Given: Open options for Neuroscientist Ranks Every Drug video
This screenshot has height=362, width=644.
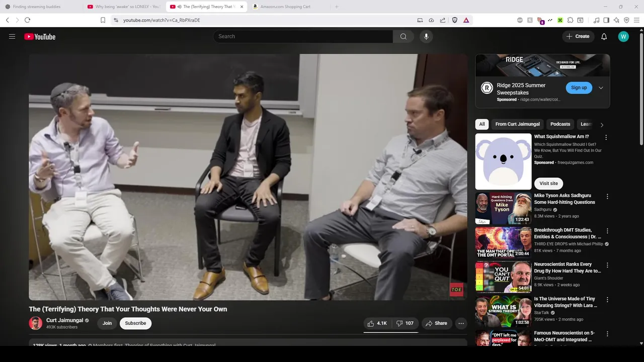Looking at the screenshot, I should pyautogui.click(x=607, y=265).
